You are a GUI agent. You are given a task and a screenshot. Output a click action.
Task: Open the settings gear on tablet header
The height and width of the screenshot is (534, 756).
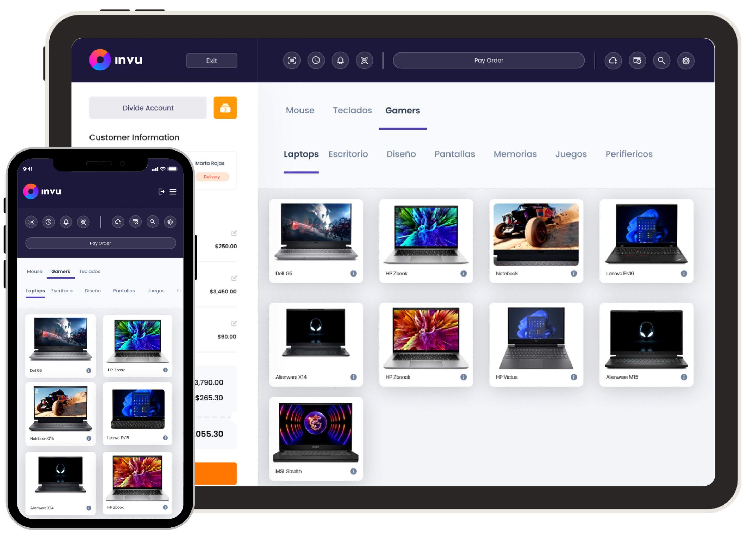[686, 61]
